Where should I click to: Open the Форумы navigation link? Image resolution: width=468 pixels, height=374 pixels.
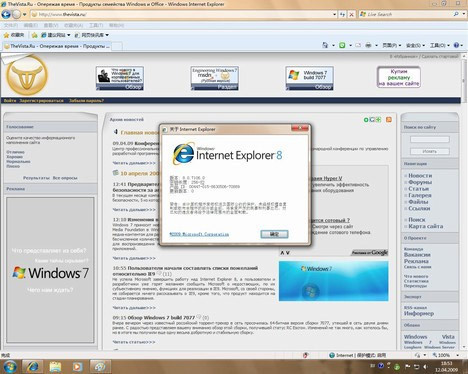click(420, 182)
